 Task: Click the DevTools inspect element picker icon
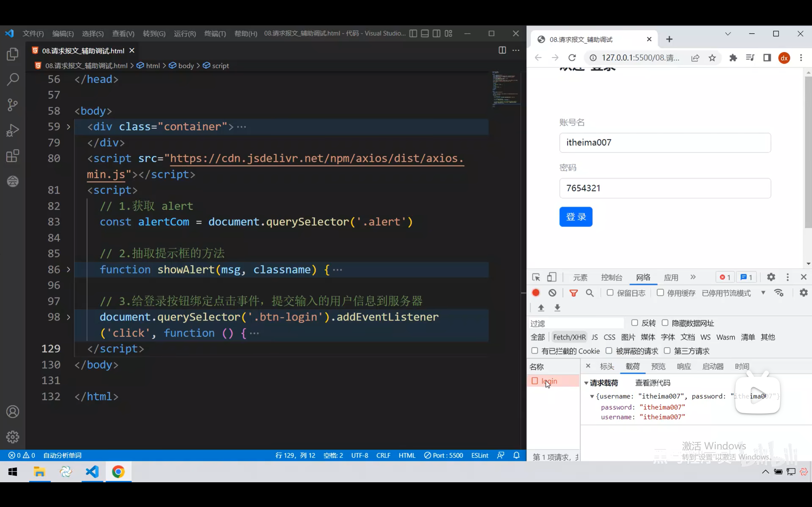(x=536, y=277)
